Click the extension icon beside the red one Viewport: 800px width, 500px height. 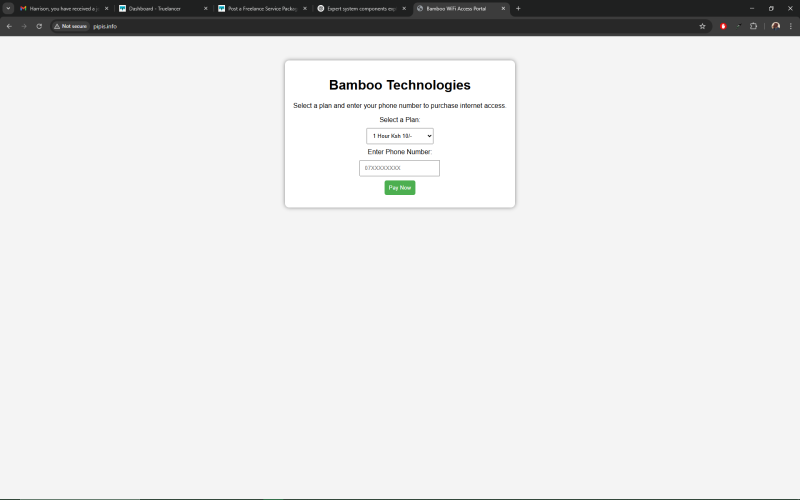point(738,26)
